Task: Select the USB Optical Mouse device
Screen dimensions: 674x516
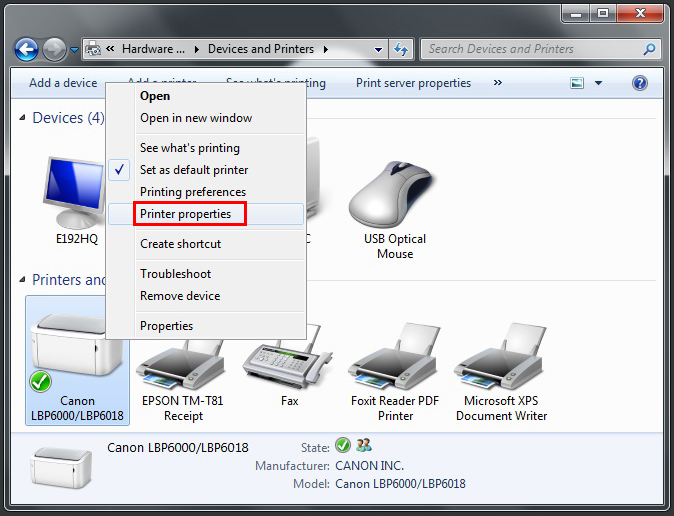Action: (395, 209)
